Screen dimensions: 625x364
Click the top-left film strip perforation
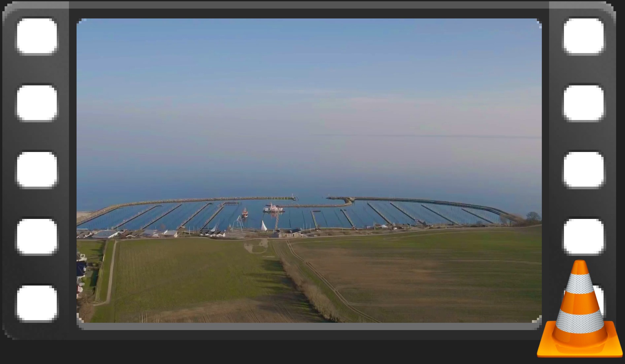37,36
